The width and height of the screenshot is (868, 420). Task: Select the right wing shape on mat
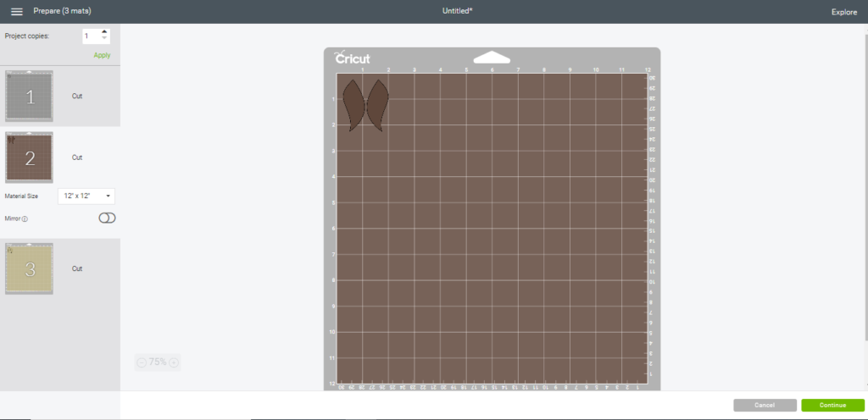click(377, 103)
